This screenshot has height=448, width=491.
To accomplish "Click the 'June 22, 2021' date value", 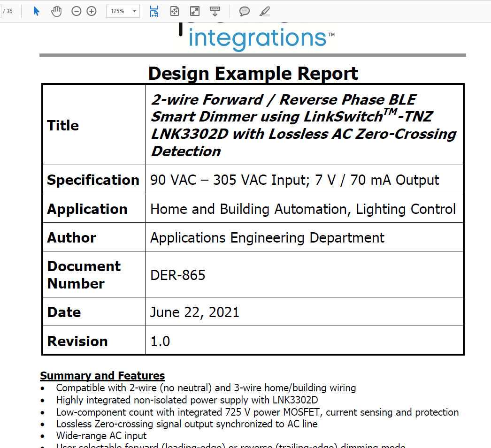I will tap(194, 312).
